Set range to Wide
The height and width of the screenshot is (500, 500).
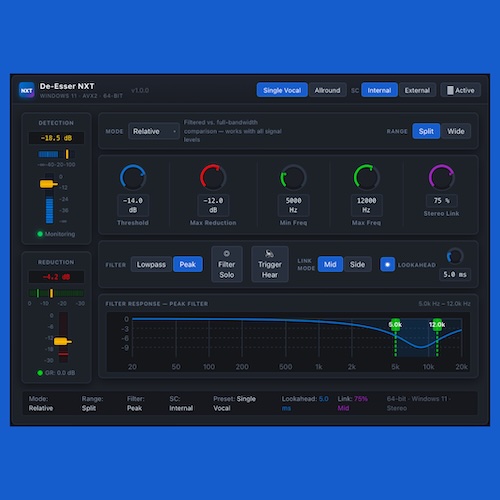click(x=456, y=131)
